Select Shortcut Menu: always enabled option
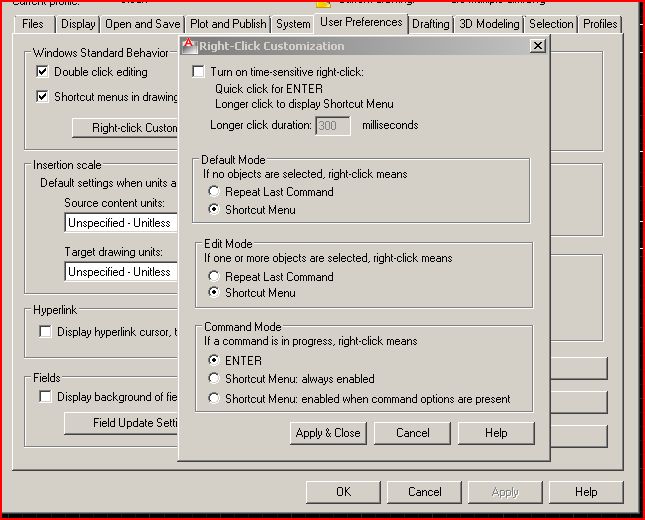The image size is (645, 520). [x=214, y=378]
